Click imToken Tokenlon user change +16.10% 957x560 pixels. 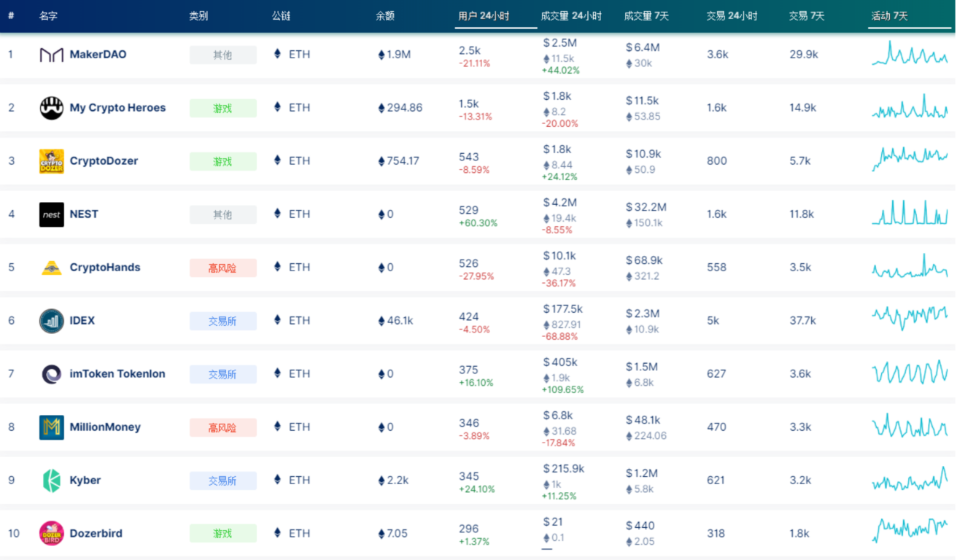click(x=476, y=383)
